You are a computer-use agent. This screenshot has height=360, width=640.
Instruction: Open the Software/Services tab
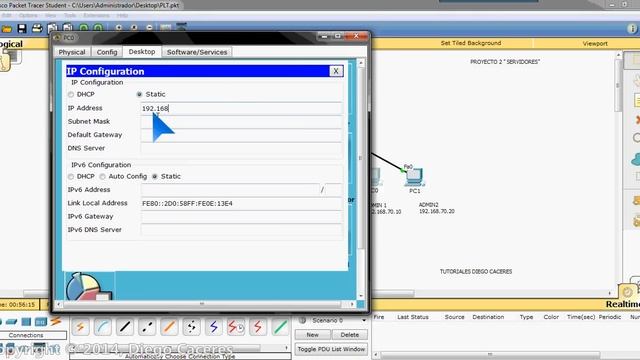pyautogui.click(x=197, y=52)
